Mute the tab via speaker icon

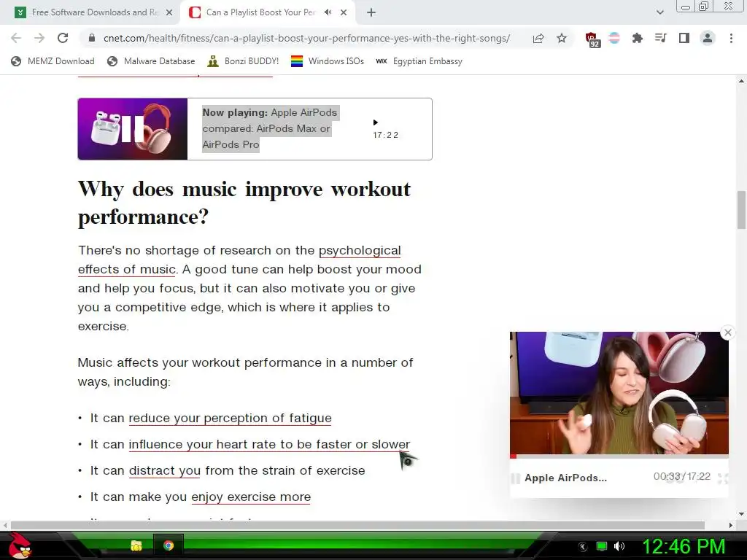click(x=328, y=12)
